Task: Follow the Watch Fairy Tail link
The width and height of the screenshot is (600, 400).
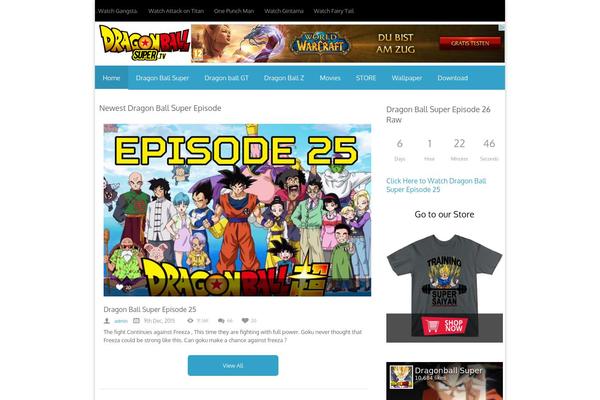Action: tap(334, 11)
